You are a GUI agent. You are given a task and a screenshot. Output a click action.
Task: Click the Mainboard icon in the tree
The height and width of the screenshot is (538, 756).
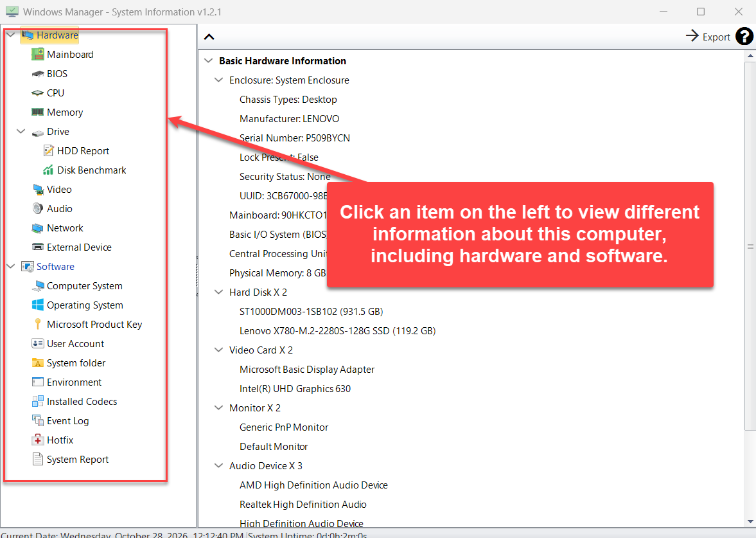click(38, 55)
